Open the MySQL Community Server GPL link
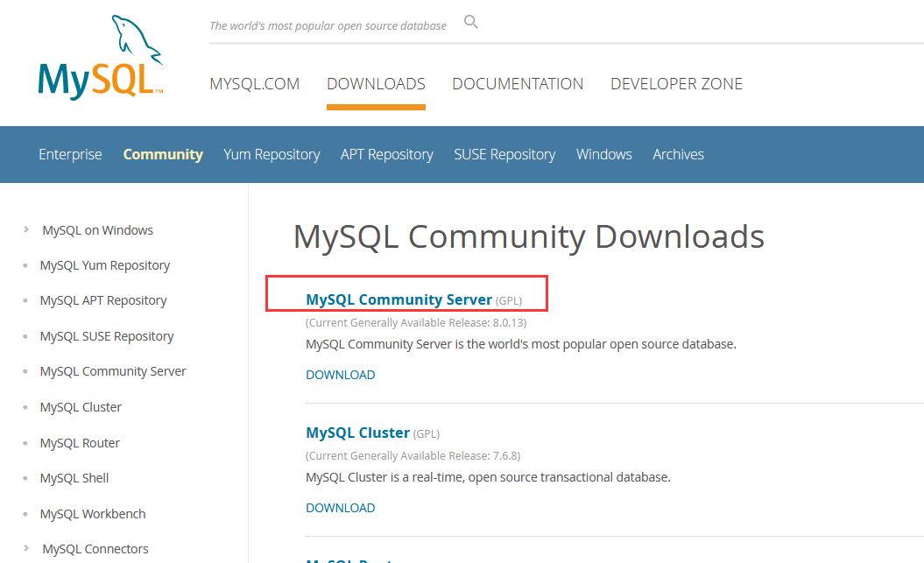Viewport: 924px width, 563px height. (x=399, y=299)
